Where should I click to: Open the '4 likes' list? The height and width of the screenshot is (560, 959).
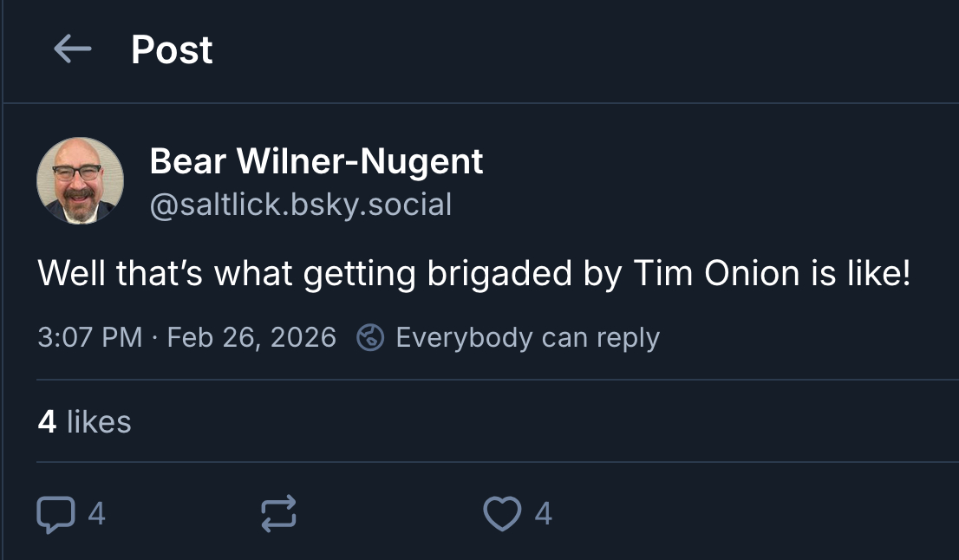tap(84, 421)
